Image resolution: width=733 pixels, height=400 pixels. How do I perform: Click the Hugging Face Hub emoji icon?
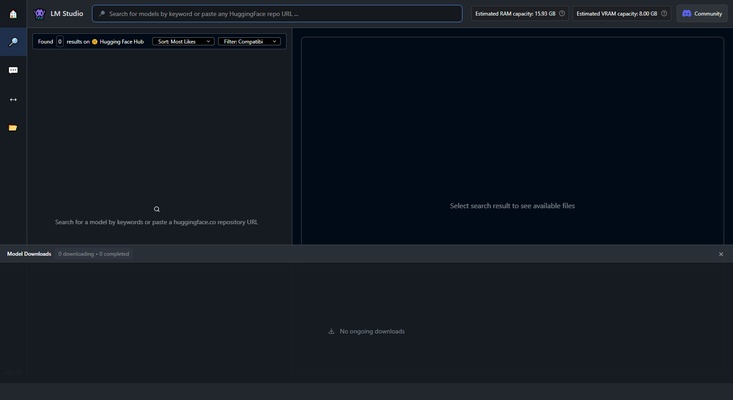[94, 42]
